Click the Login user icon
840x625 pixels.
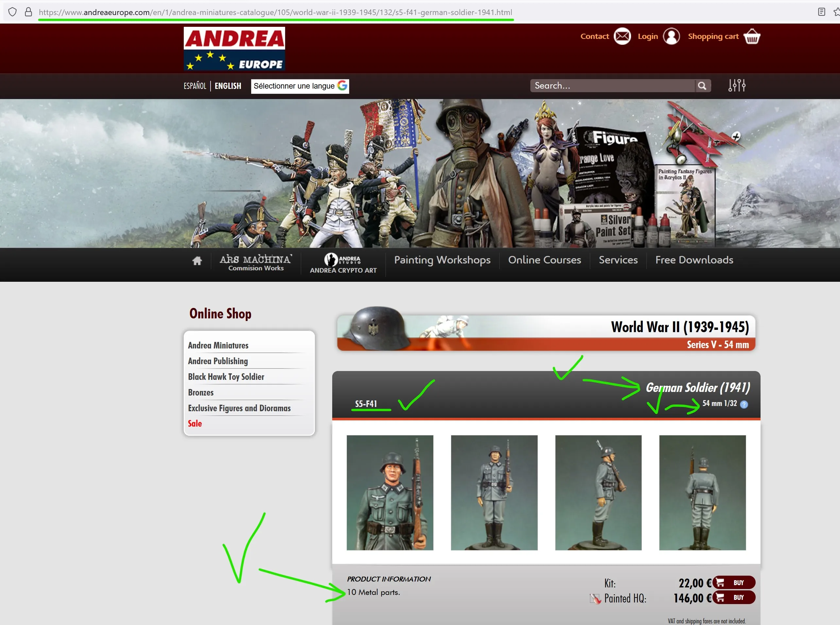pyautogui.click(x=671, y=36)
